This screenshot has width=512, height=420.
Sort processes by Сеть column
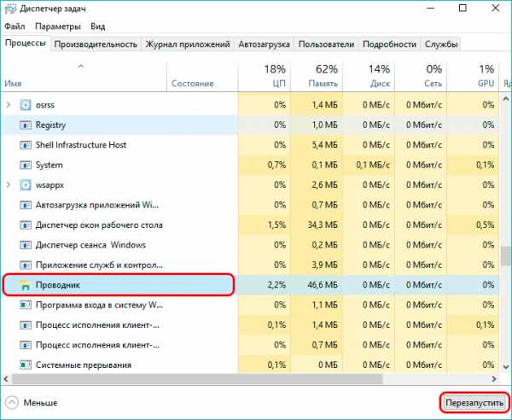pos(421,76)
